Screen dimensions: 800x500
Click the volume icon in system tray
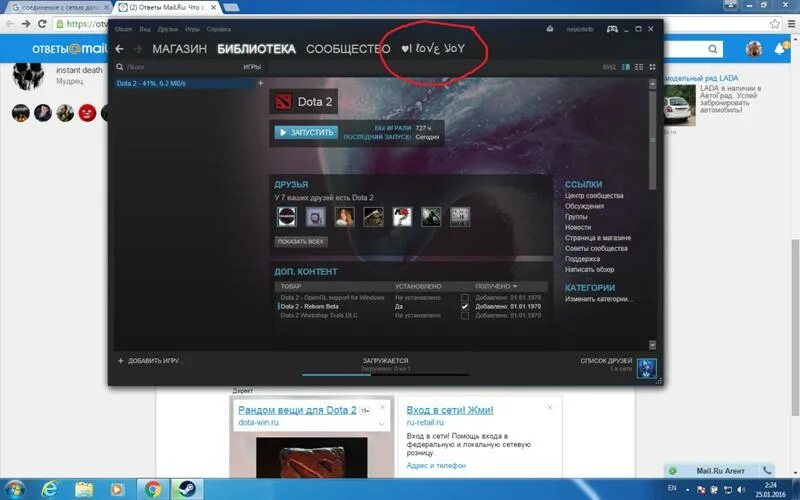click(x=741, y=489)
